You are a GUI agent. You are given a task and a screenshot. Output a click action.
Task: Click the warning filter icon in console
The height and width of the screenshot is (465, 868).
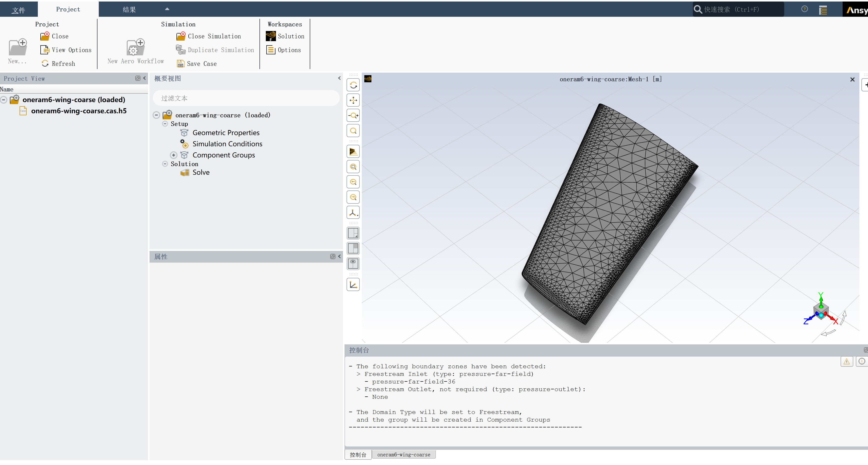[846, 362]
